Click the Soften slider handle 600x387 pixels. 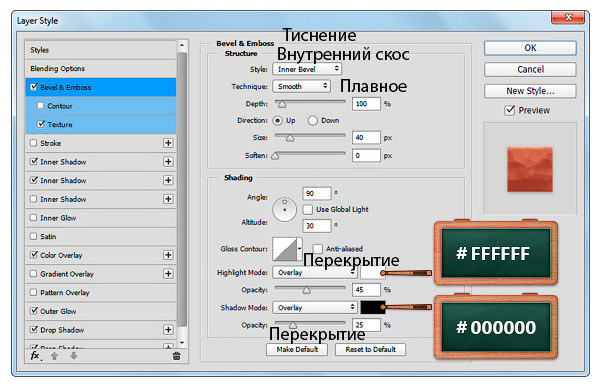[x=275, y=156]
